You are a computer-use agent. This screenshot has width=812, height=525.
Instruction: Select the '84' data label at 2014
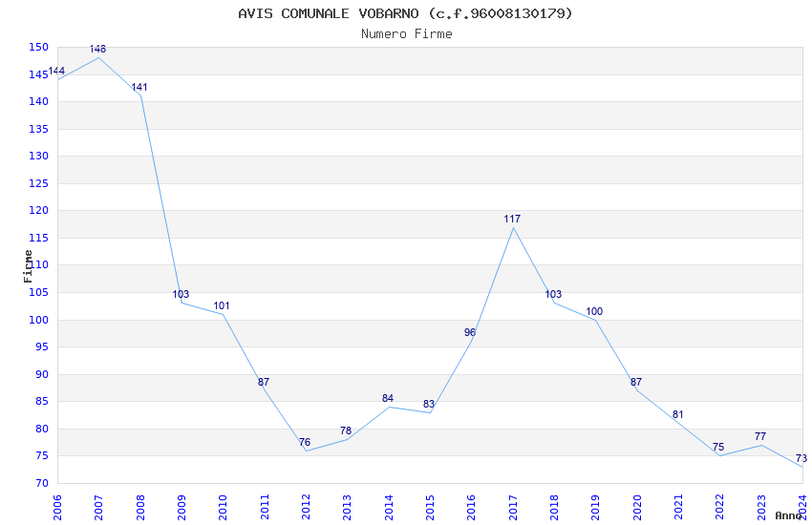[388, 398]
